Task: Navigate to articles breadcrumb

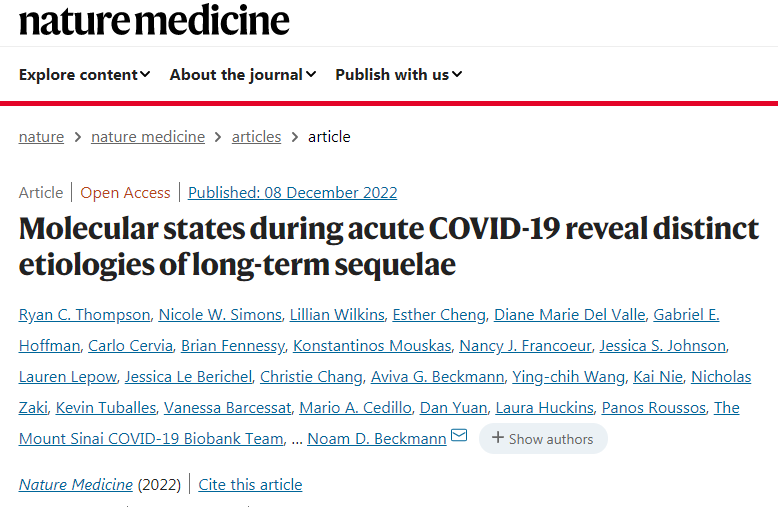Action: 256,137
